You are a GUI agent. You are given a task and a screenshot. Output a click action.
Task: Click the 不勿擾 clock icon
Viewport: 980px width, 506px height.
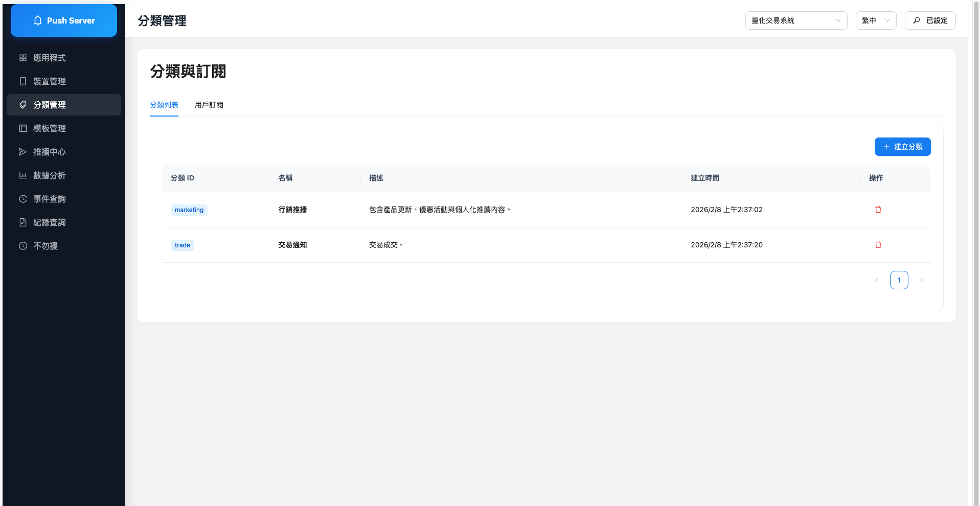(x=23, y=246)
